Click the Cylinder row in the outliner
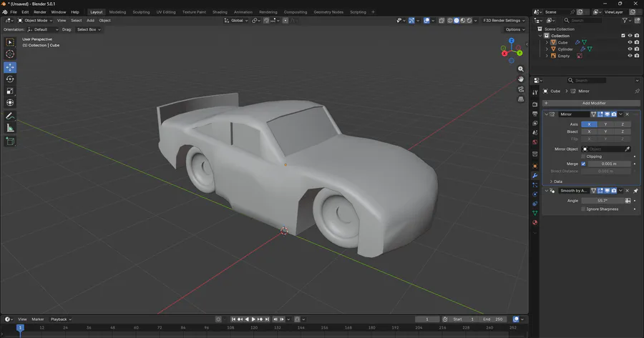 565,49
